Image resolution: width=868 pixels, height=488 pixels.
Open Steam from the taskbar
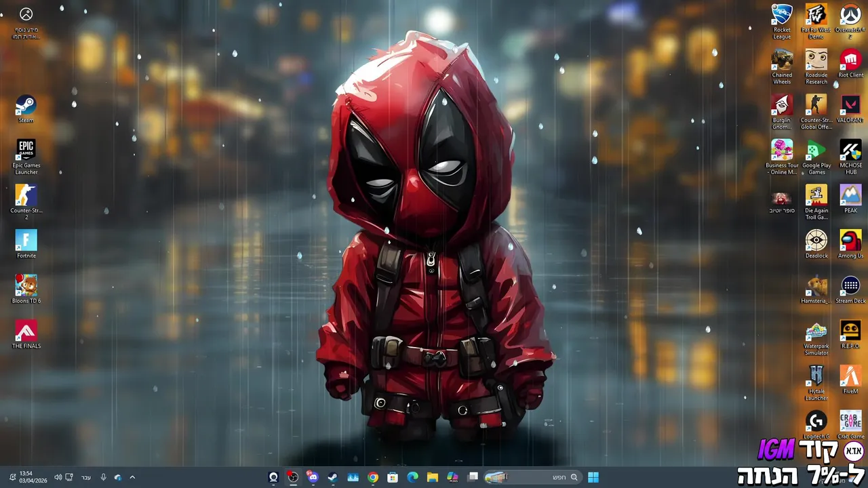[x=332, y=477]
